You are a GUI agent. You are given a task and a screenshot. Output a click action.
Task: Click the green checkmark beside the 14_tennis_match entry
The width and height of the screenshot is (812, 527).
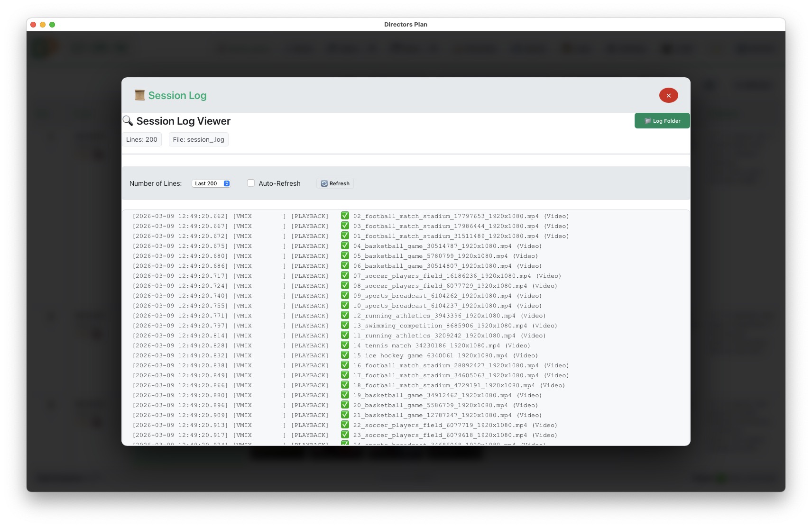coord(345,345)
